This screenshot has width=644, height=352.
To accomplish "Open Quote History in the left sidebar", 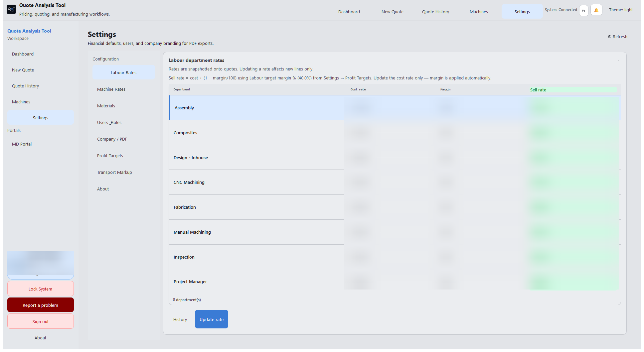I will click(40, 86).
